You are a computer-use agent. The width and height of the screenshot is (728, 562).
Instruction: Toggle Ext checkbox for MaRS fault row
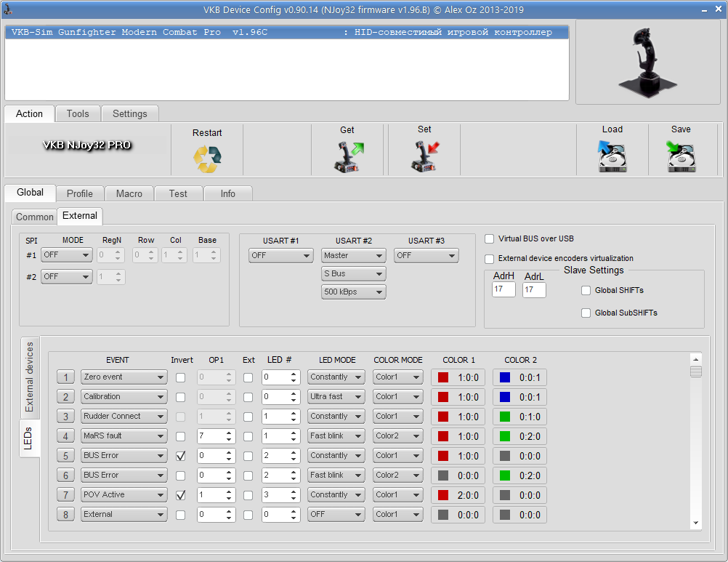(x=248, y=437)
